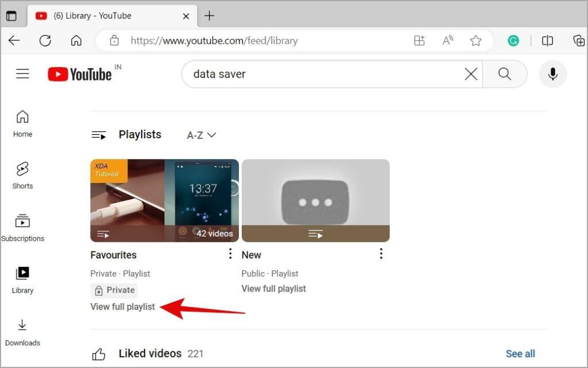Click the Private badge under Favourites

(x=114, y=290)
